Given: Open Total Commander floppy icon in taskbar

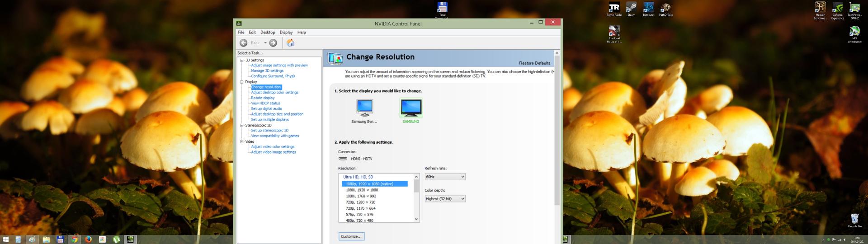Looking at the screenshot, I should [x=60, y=239].
